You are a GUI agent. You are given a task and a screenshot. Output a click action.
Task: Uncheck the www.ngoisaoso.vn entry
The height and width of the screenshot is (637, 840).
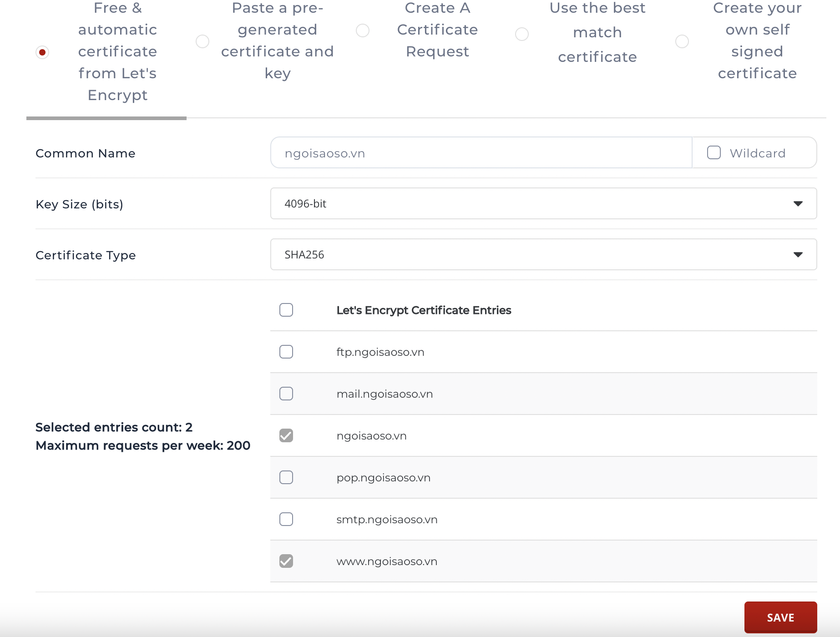tap(286, 561)
